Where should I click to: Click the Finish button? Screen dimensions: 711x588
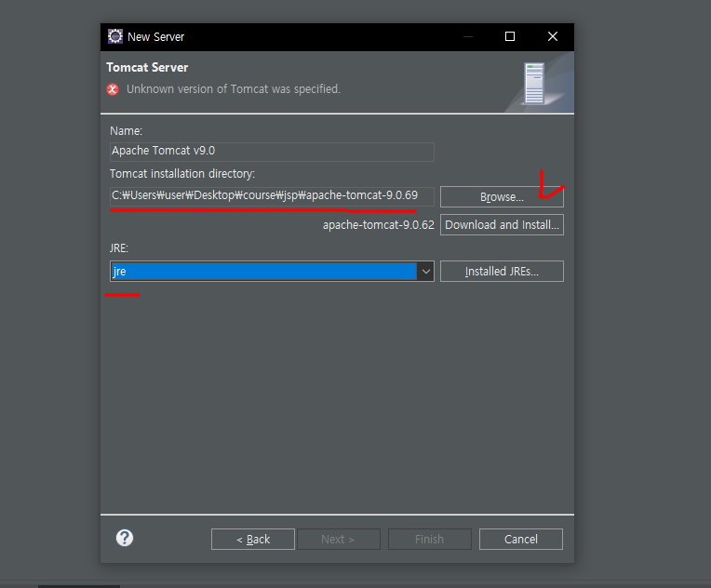coord(429,539)
